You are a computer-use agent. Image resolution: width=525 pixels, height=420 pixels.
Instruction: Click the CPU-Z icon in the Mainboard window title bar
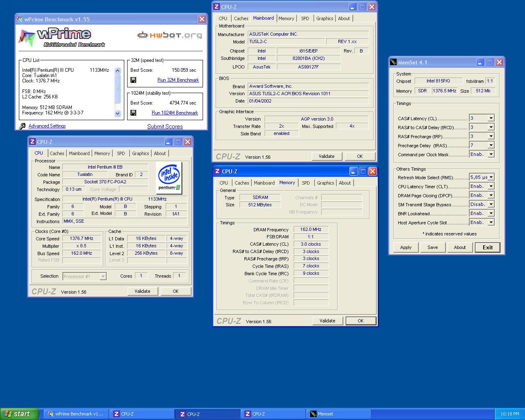217,7
